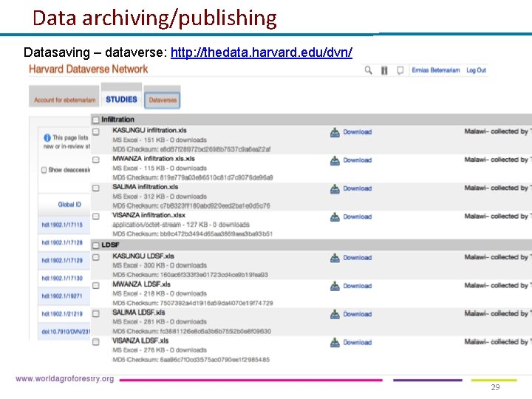Open study hdl:1902.1/17129
Image resolution: width=532 pixels, height=399 pixels.
click(x=62, y=261)
